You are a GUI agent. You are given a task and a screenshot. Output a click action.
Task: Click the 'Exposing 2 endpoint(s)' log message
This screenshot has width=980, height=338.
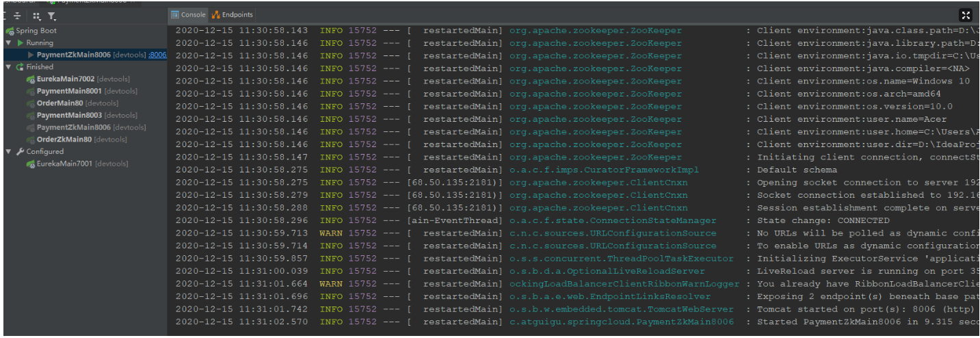tap(868, 297)
